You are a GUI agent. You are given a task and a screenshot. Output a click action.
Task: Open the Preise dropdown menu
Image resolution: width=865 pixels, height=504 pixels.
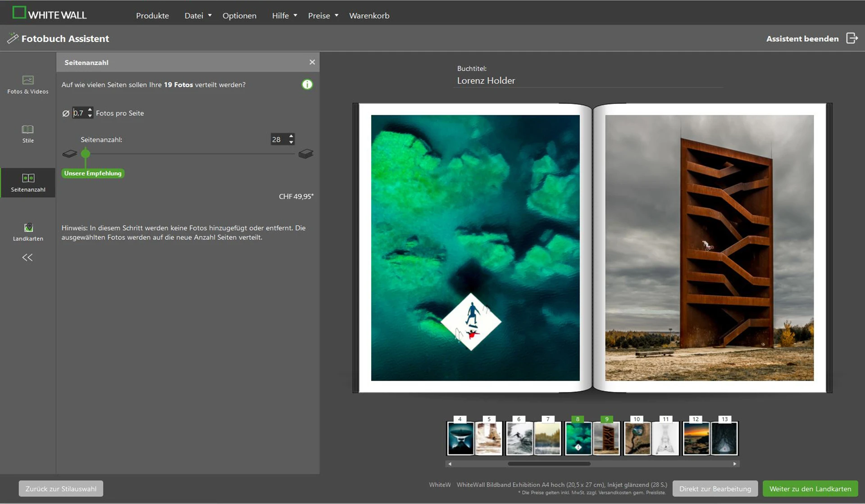pyautogui.click(x=323, y=16)
